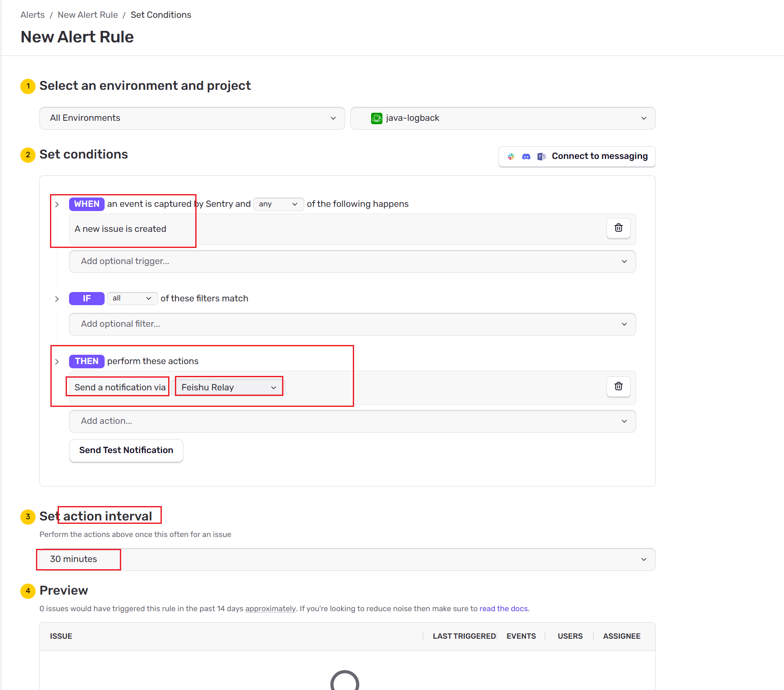This screenshot has height=690, width=784.
Task: Open the All Environments dropdown
Action: tap(192, 118)
